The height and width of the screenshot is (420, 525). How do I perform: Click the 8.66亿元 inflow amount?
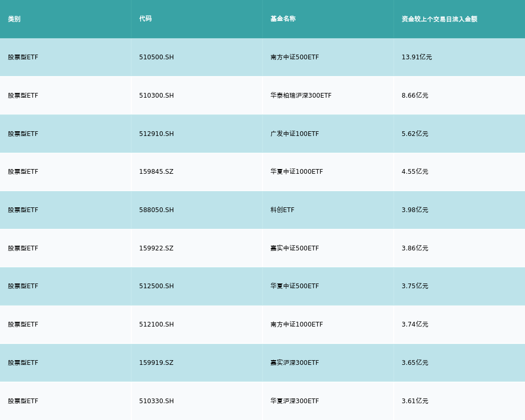pos(415,96)
